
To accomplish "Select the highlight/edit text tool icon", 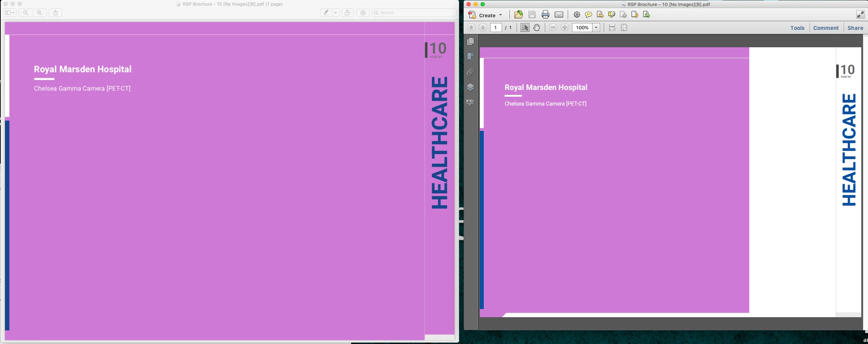I will [x=612, y=14].
